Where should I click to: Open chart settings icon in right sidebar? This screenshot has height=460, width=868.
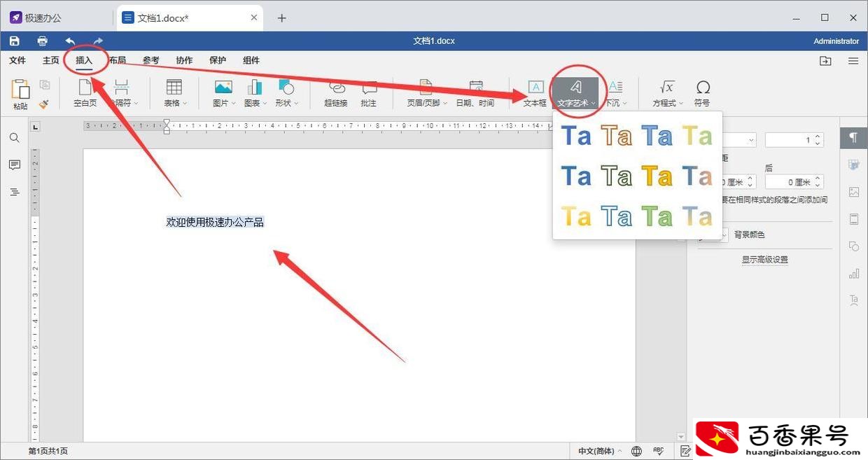tap(853, 273)
